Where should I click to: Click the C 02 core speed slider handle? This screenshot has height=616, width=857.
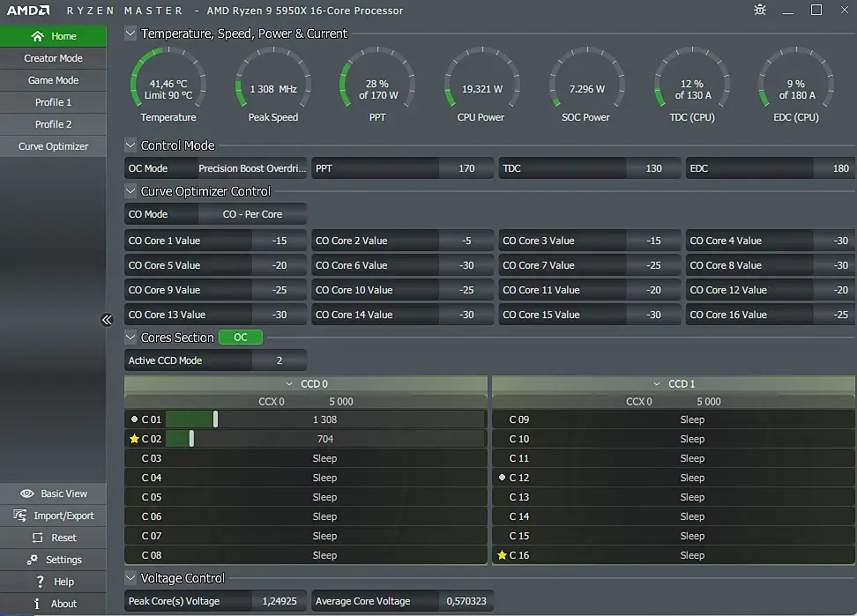pos(191,439)
